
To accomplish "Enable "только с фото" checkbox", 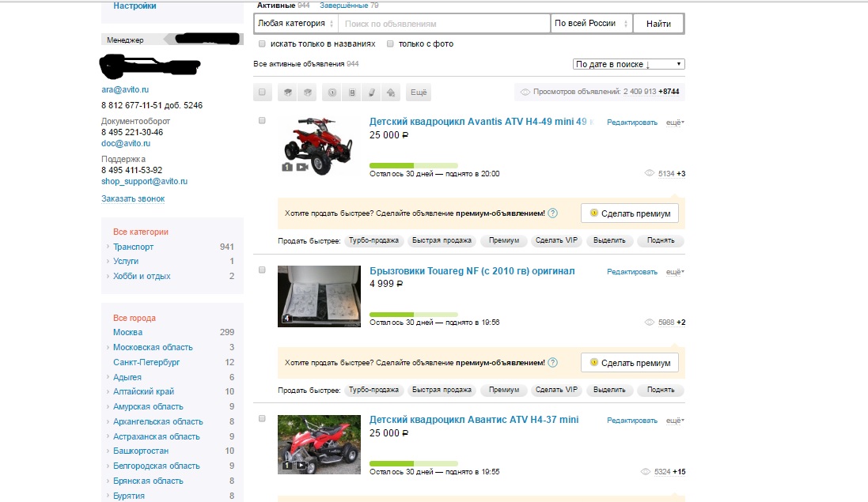I will click(390, 43).
